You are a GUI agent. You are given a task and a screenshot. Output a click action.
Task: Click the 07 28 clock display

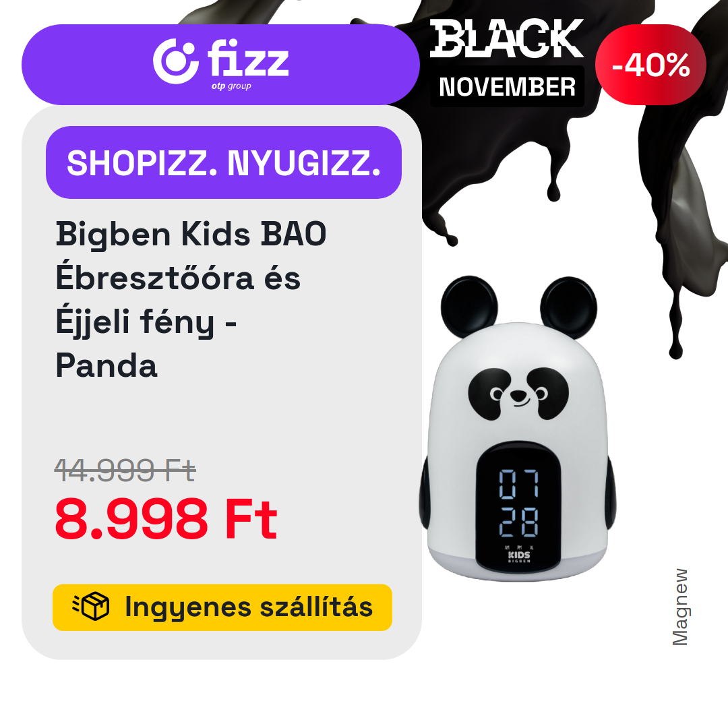[x=518, y=502]
